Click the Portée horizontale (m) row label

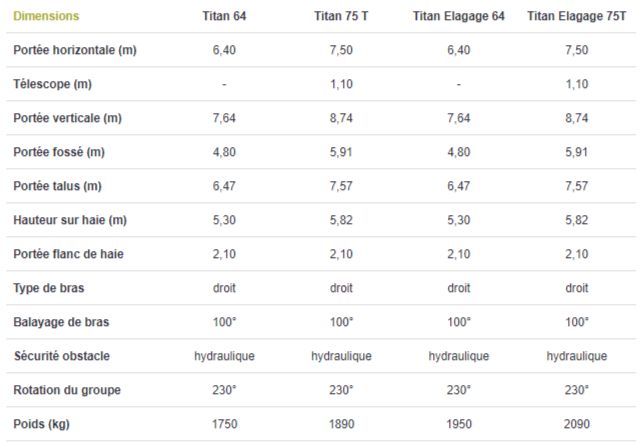pos(75,50)
